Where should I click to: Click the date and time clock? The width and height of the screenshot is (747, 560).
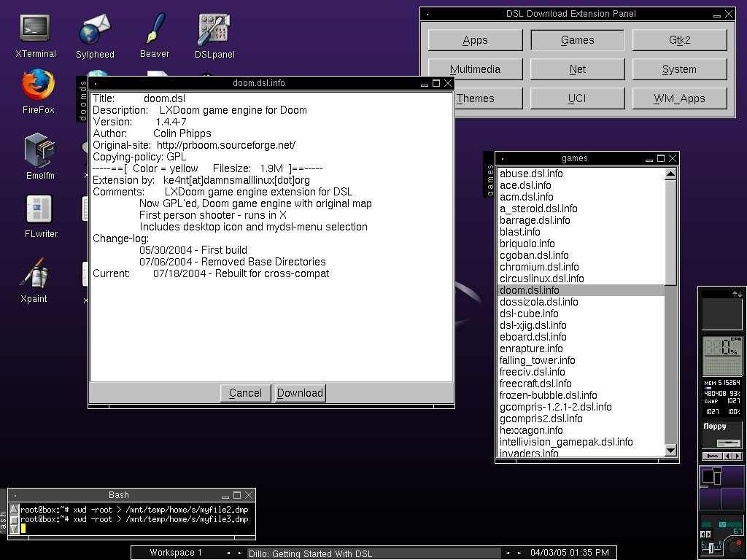pos(569,553)
